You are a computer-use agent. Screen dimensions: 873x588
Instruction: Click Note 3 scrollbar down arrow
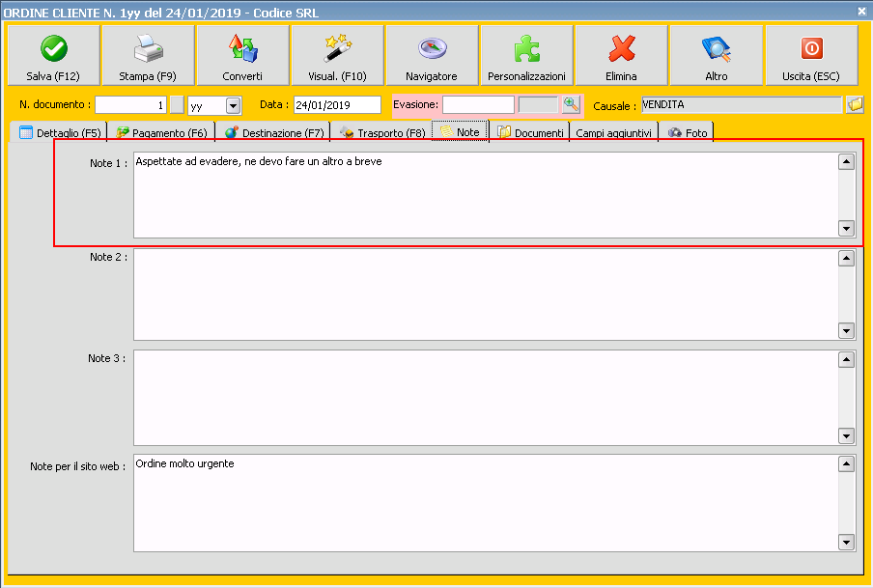point(846,436)
